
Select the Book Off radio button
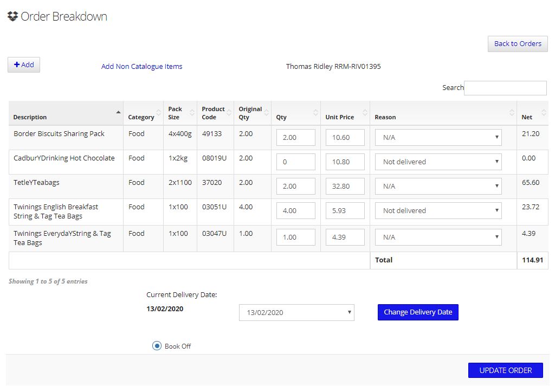[157, 346]
